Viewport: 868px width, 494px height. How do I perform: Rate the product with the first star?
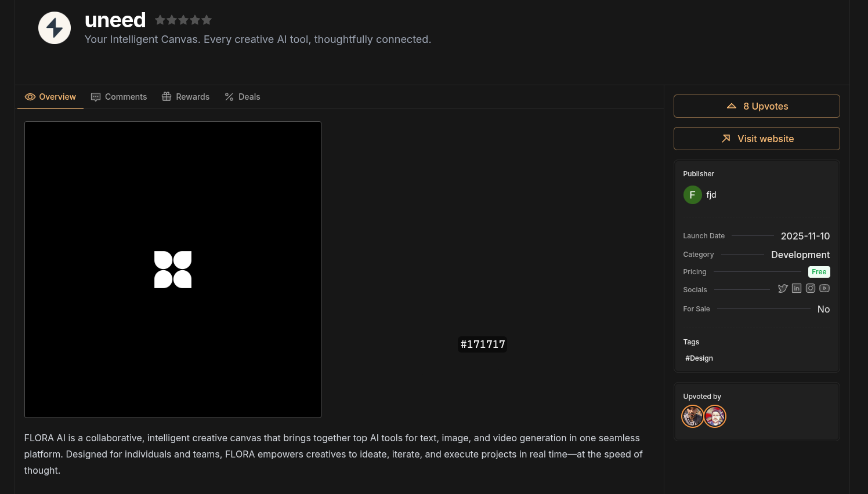[x=160, y=20]
